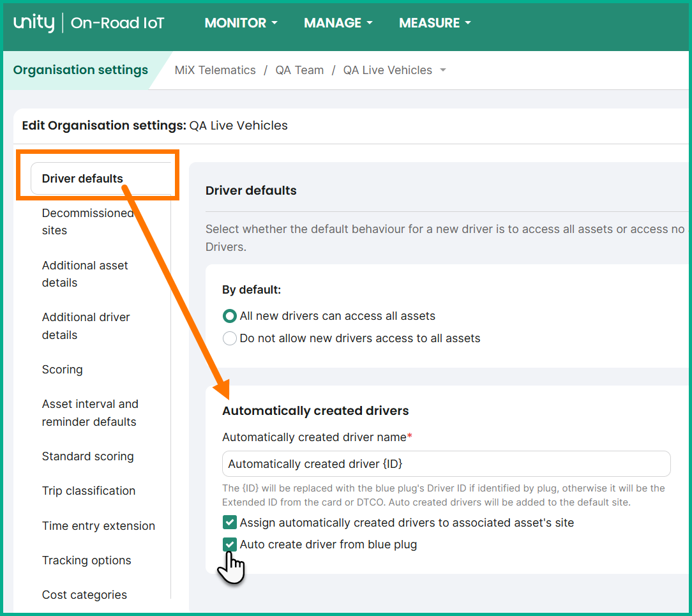Select All new drivers can access all assets
Screen dimensions: 692x616
(230, 316)
